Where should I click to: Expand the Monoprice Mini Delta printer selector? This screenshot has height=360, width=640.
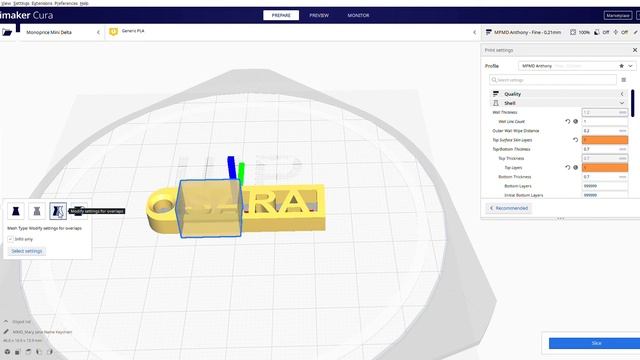click(98, 32)
